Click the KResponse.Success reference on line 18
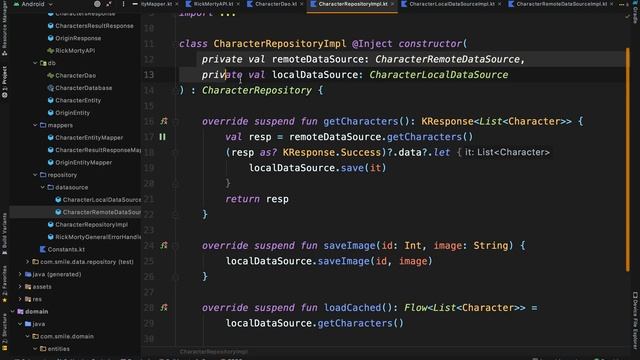640x360 pixels. tap(331, 152)
